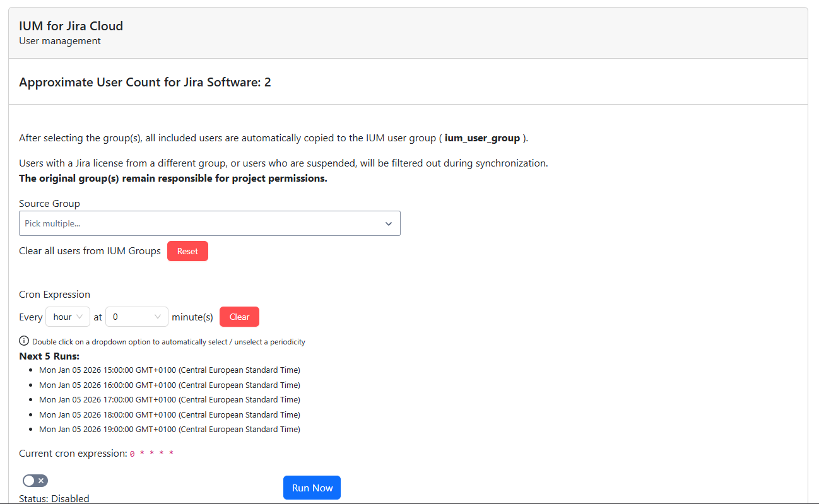Viewport: 819px width, 504px height.
Task: Click the info icon beside the double-click hint
Action: tap(24, 341)
